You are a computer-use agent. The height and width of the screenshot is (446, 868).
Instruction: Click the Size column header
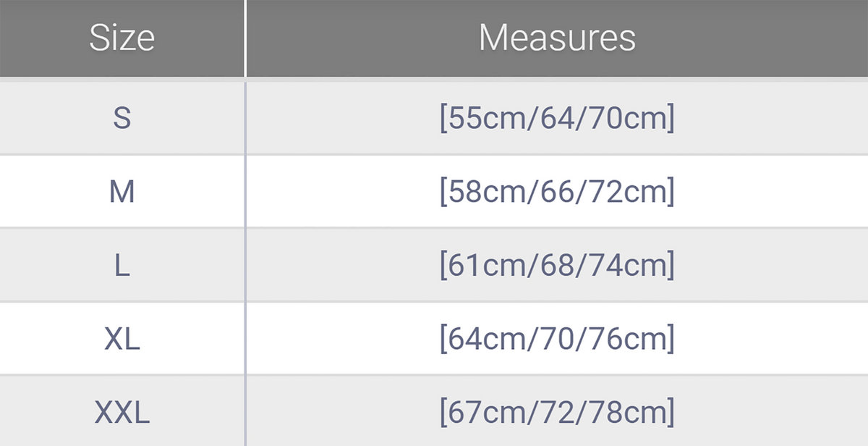tap(122, 38)
